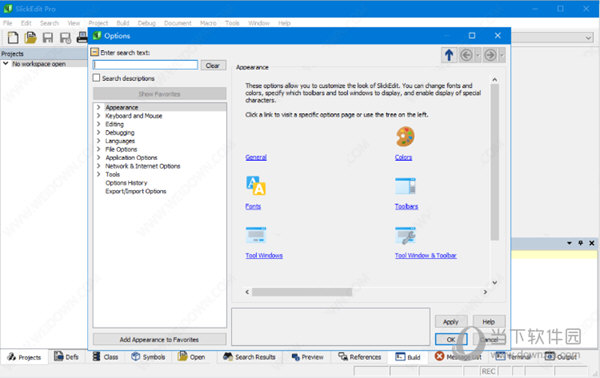Screen dimensions: 600x378
Task: Click the Colors palette icon
Action: tap(405, 137)
